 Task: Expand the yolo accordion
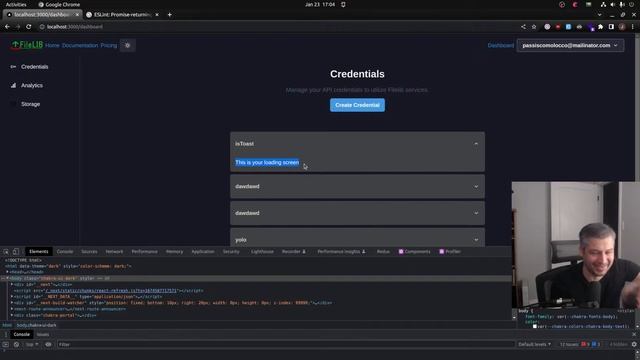[357, 240]
